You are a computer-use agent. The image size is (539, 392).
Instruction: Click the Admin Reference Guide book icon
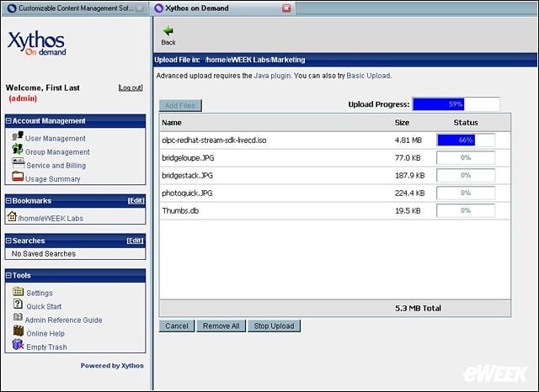pos(18,317)
